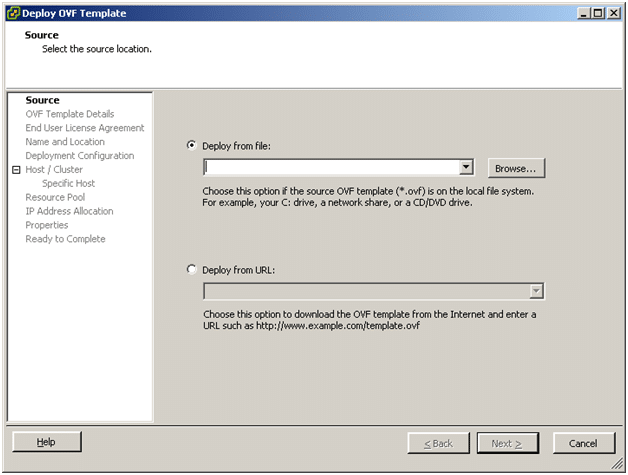Click the vSphere icon in title bar
The height and width of the screenshot is (475, 628).
coord(12,12)
